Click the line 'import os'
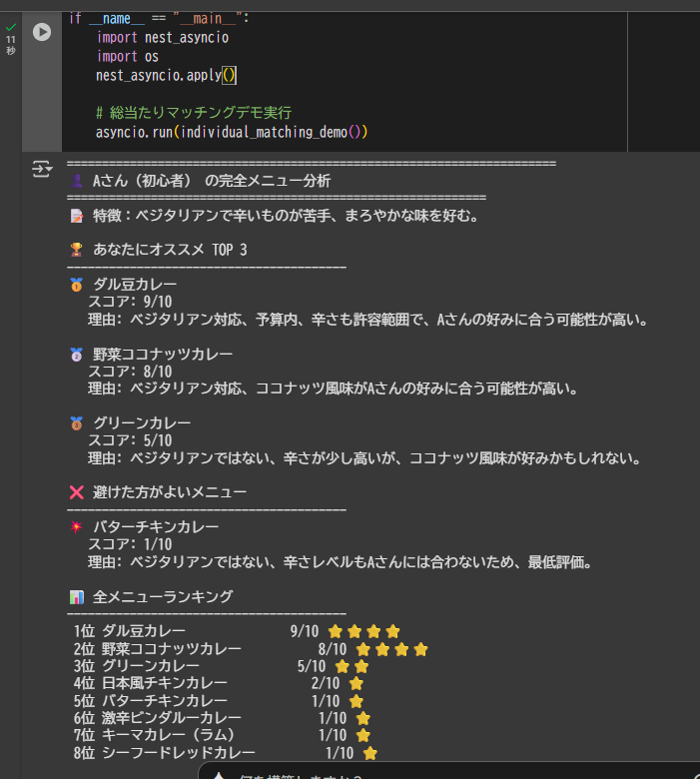 pyautogui.click(x=127, y=57)
